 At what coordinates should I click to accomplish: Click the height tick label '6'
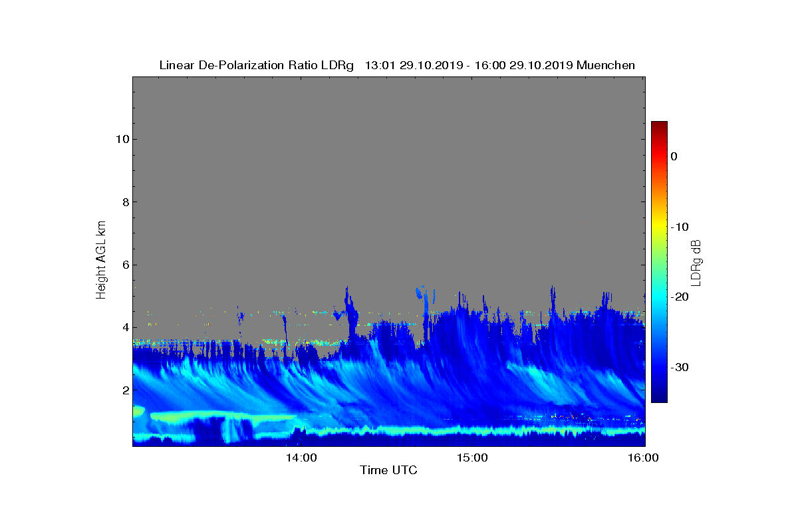pos(124,265)
